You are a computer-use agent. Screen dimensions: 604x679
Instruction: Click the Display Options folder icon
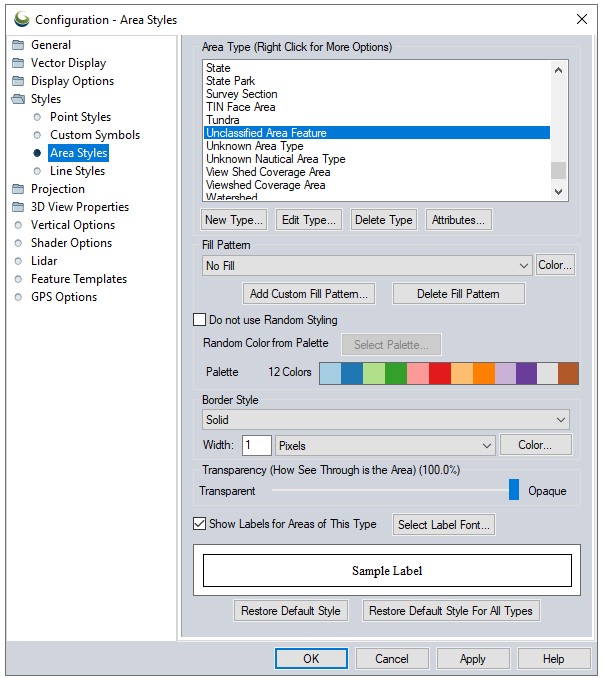coord(17,81)
